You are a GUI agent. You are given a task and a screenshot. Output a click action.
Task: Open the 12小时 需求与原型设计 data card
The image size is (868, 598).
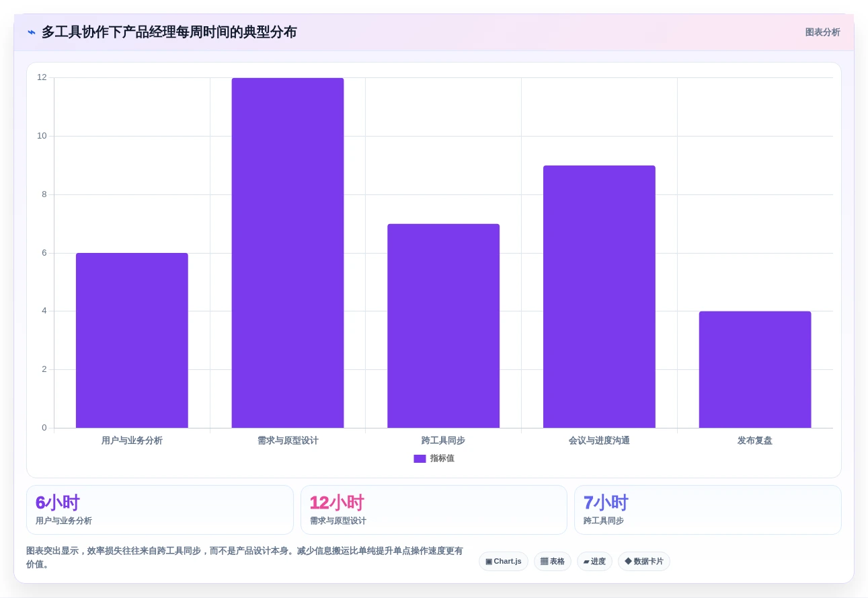(434, 510)
